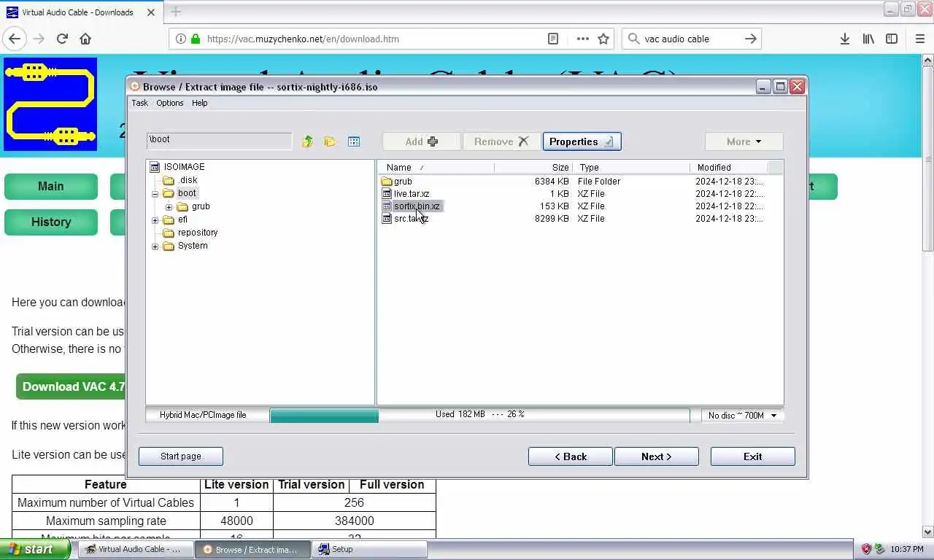The image size is (934, 560).
Task: Sort file list by Type column
Action: point(632,168)
